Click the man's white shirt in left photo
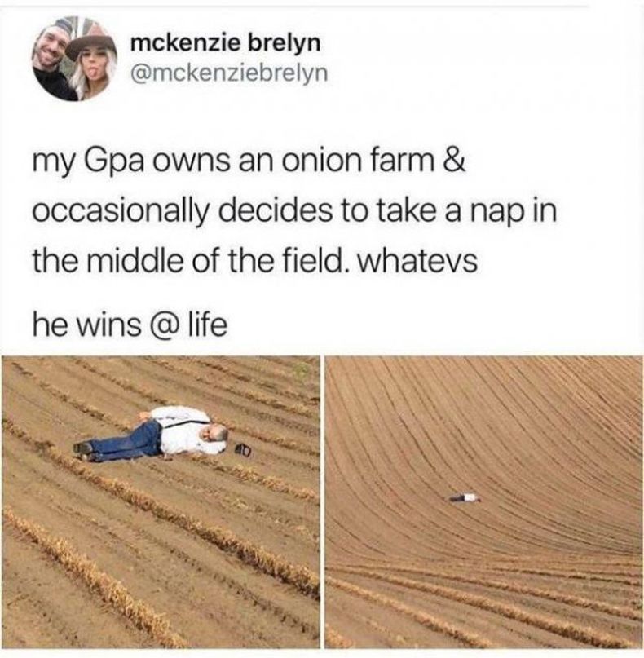This screenshot has width=644, height=658. tap(183, 431)
